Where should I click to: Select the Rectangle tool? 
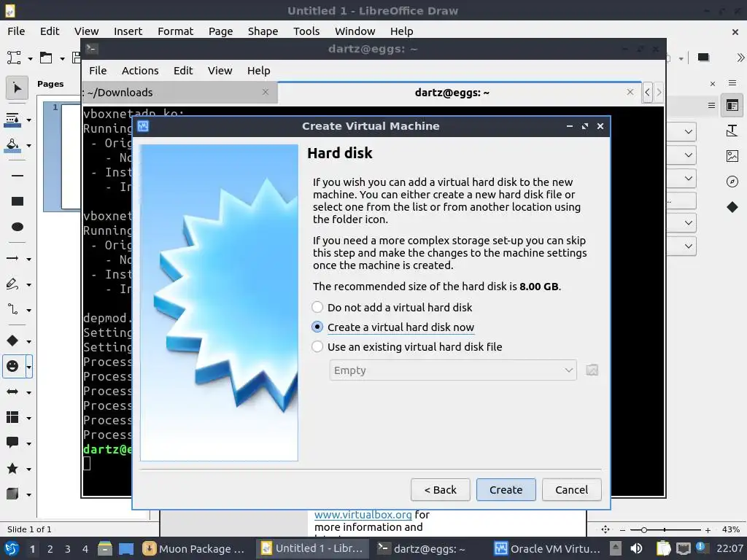[18, 201]
